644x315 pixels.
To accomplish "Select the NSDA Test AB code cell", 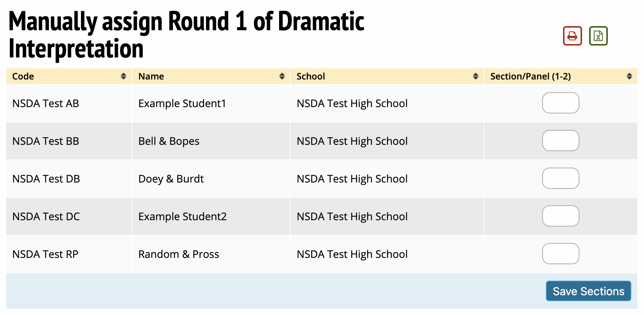I will coord(46,104).
